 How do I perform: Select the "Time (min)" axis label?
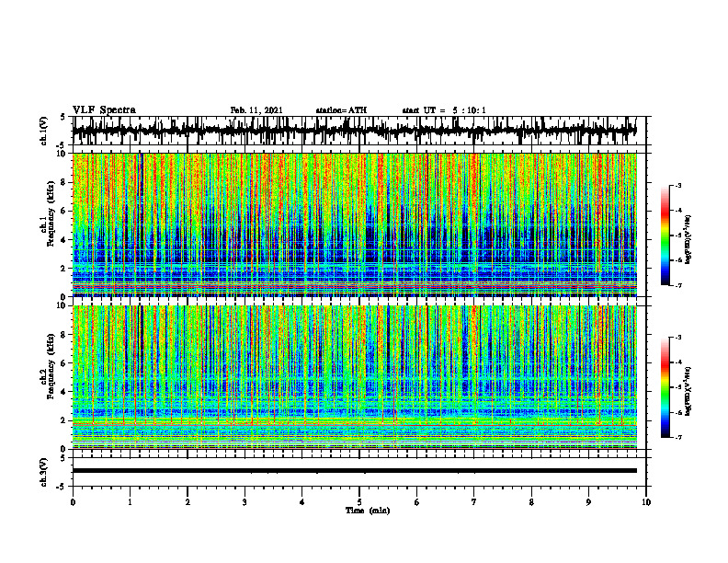tap(368, 511)
